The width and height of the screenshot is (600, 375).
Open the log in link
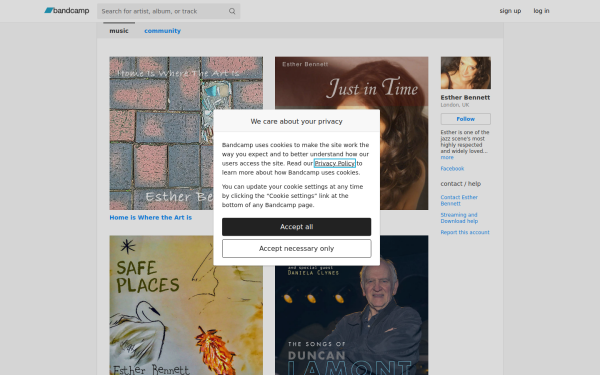tap(541, 11)
